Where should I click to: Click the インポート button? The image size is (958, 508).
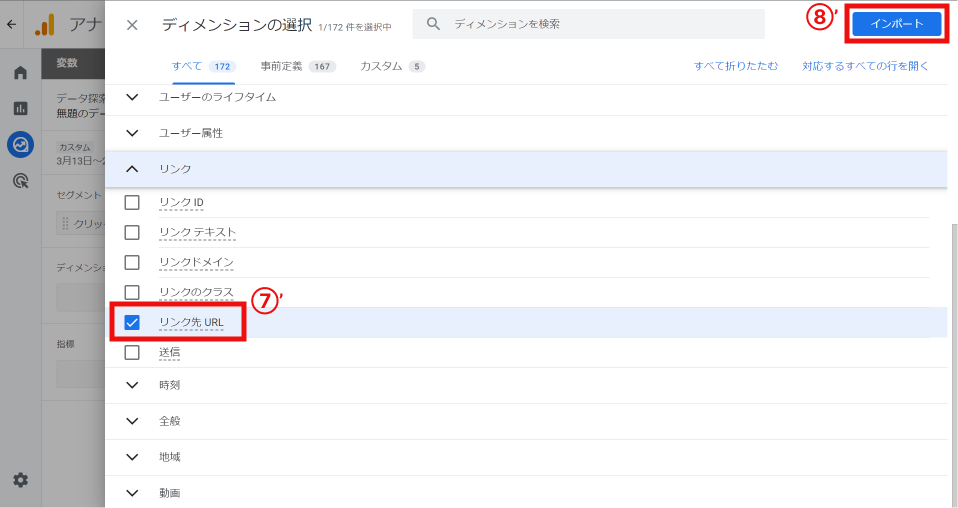896,24
